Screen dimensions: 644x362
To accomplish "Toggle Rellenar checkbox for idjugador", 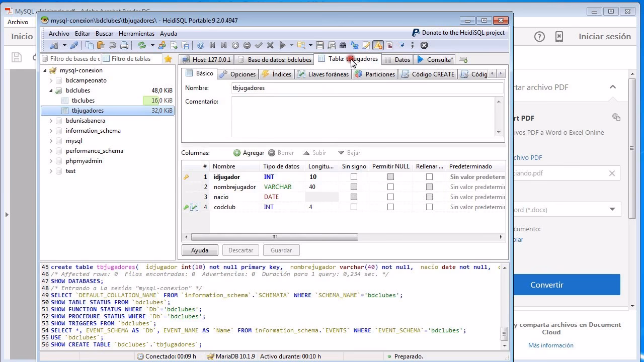I will tap(429, 177).
